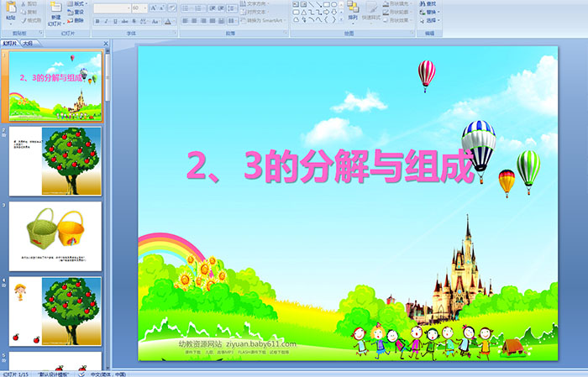Decrease the list indent level
The image size is (588, 377).
213,8
